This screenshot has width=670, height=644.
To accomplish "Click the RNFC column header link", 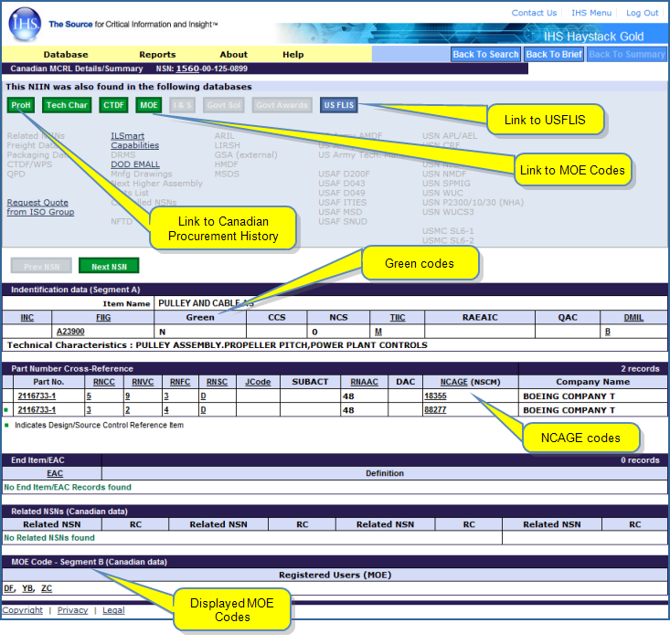I will coord(180,382).
